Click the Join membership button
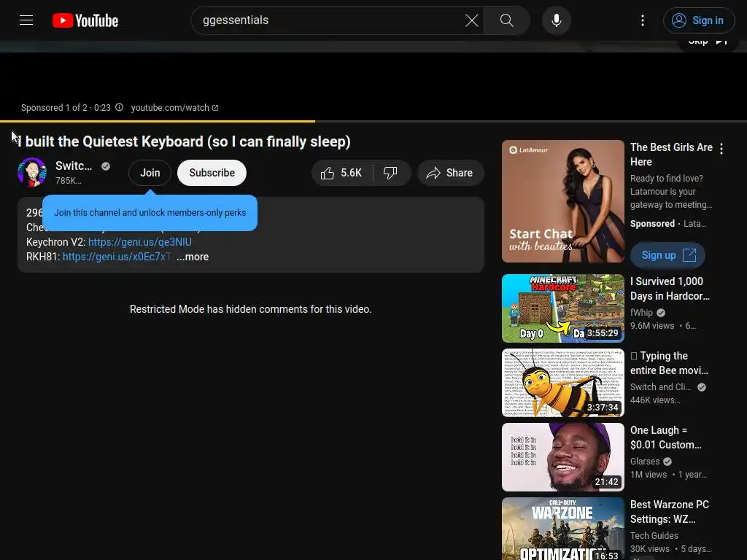 (150, 173)
